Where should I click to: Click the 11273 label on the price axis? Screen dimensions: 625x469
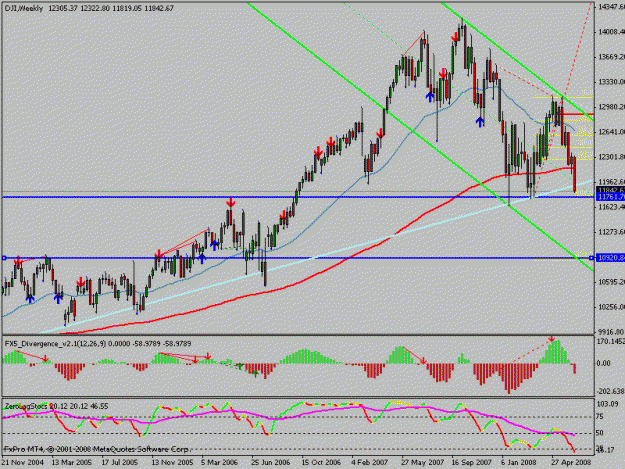pos(611,232)
